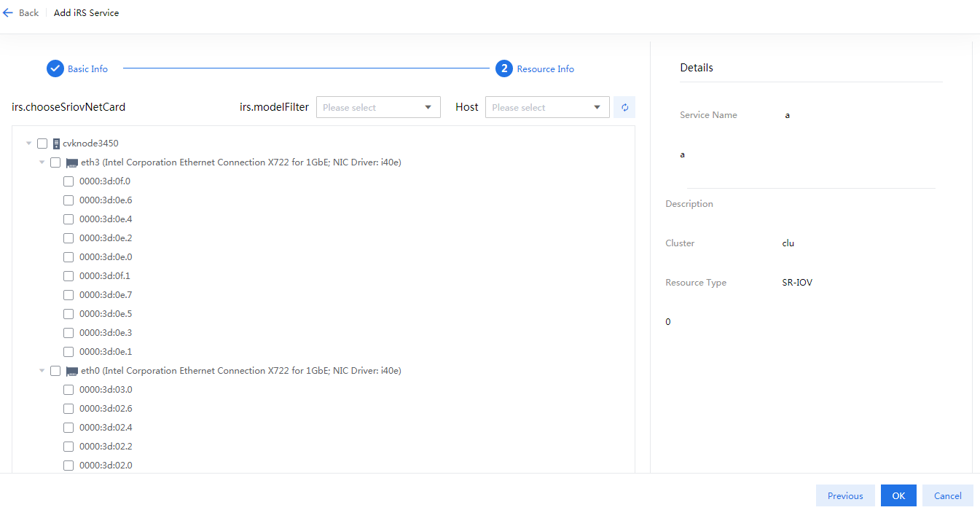Screen dimensions: 980x510
Task: Select the eth0 Intel X722 tree label
Action: [241, 371]
